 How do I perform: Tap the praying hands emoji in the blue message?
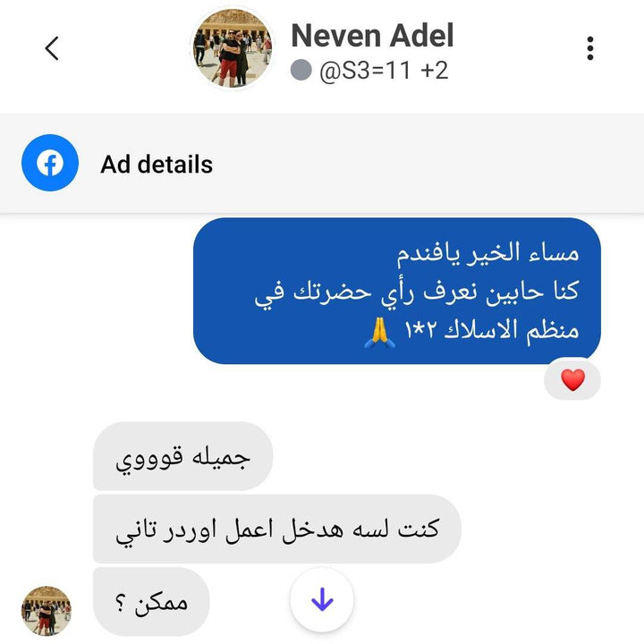coord(380,332)
